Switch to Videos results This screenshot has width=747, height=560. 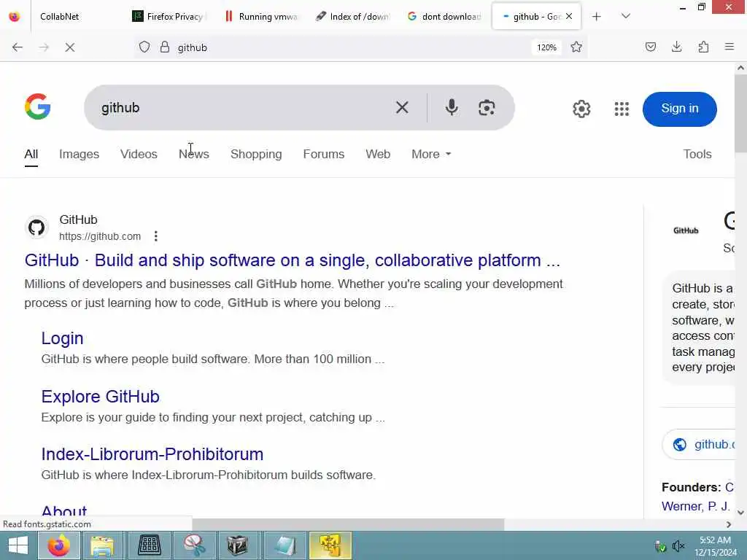coord(139,155)
